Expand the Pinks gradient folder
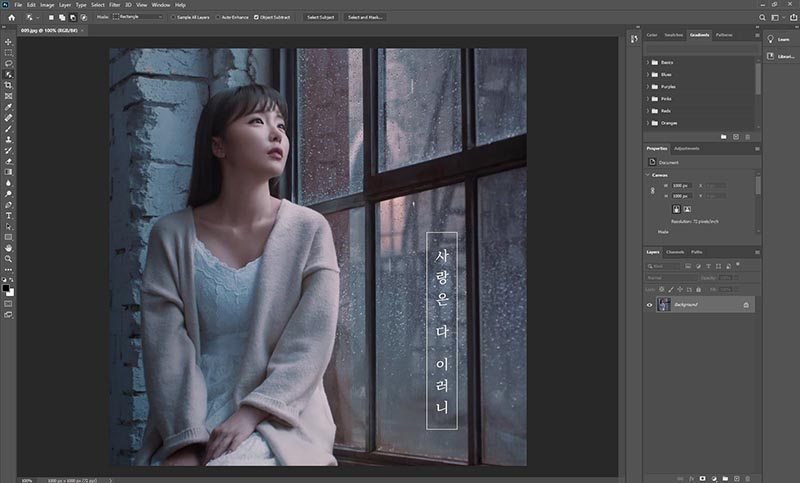The image size is (800, 483). 648,99
